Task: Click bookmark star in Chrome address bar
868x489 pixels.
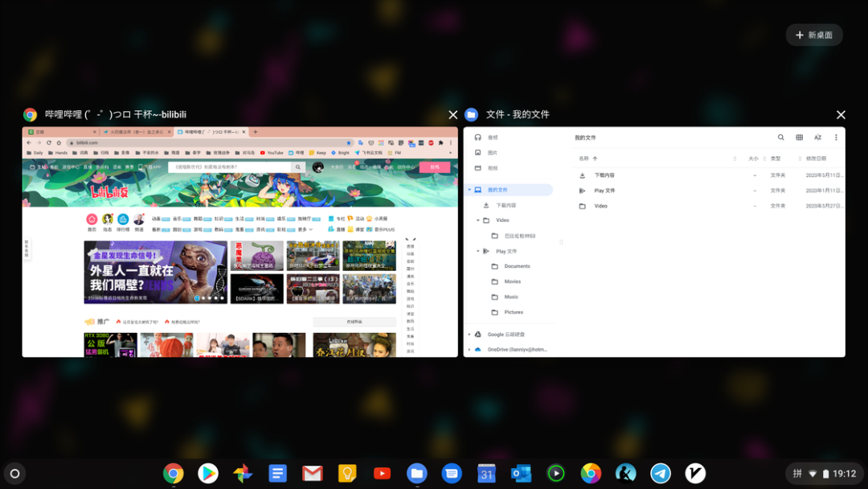Action: tap(349, 143)
